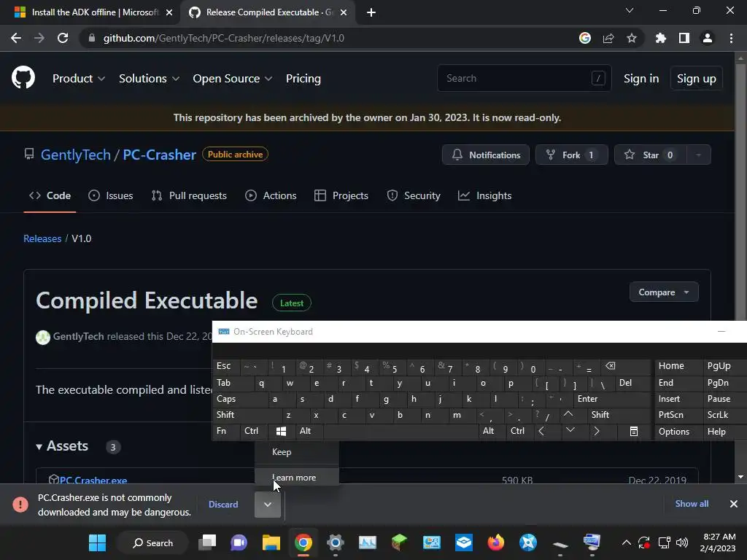Click the Notifications button
The height and width of the screenshot is (560, 747).
point(485,155)
